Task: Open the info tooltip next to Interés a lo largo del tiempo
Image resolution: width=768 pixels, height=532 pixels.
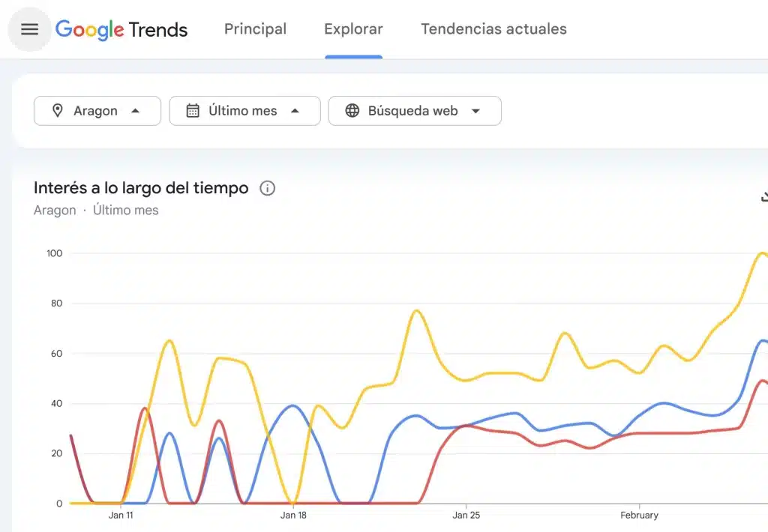Action: (267, 189)
